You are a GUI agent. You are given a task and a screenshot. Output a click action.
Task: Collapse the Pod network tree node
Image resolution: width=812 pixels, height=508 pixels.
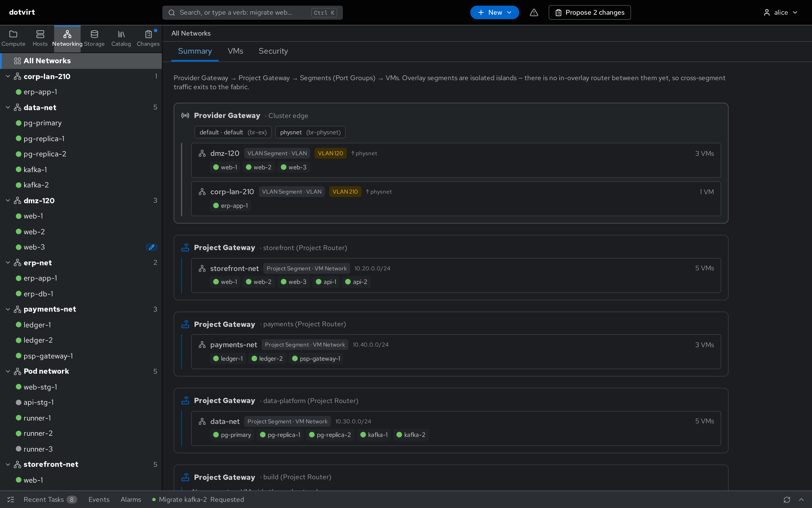point(8,371)
